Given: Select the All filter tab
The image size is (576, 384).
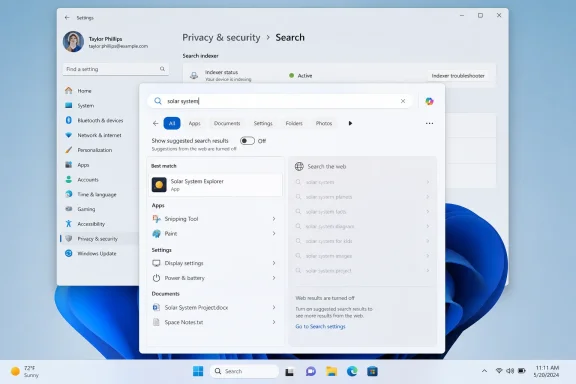Looking at the screenshot, I should click(x=172, y=123).
